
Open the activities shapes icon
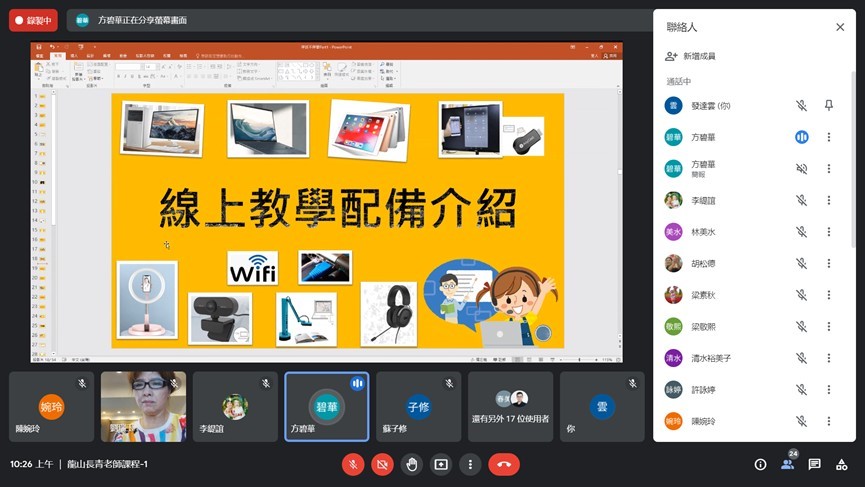click(x=842, y=464)
